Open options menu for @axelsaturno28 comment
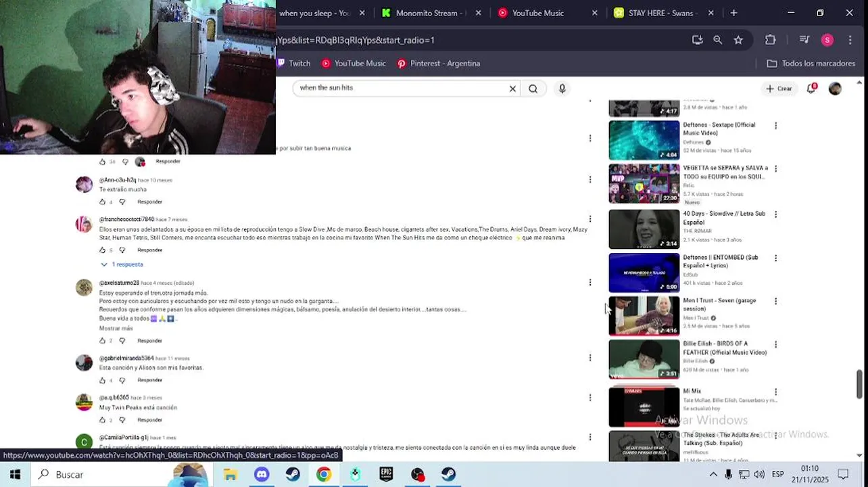This screenshot has width=868, height=487. tap(590, 283)
